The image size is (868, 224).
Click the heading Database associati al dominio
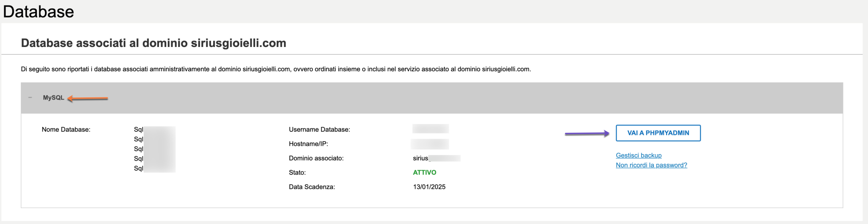coord(153,43)
